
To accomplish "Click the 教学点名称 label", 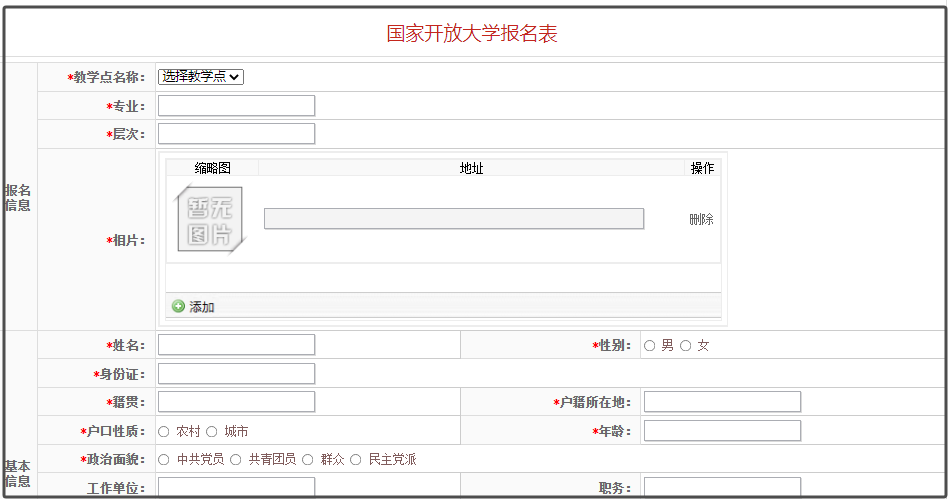I will coord(106,78).
